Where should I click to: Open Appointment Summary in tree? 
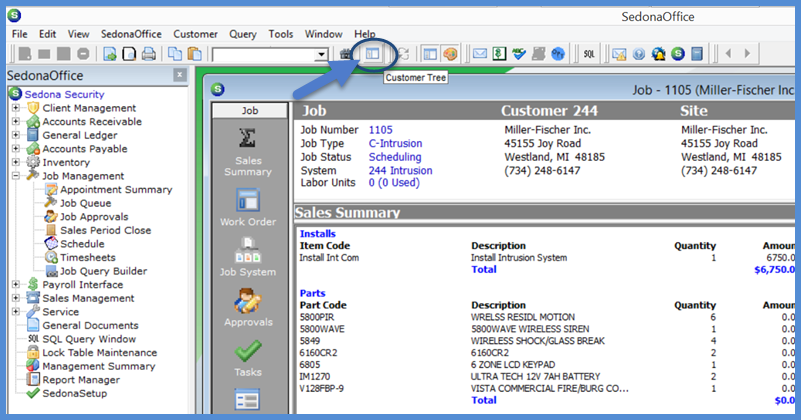pyautogui.click(x=116, y=190)
